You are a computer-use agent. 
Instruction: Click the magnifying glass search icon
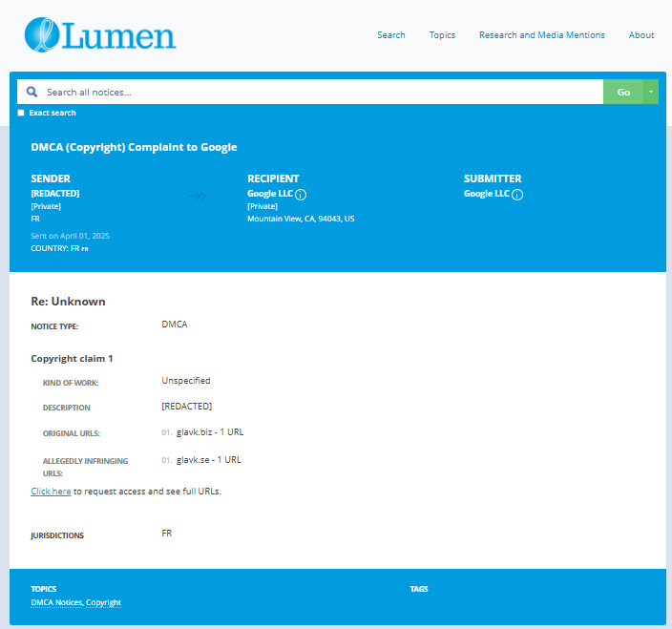(31, 92)
